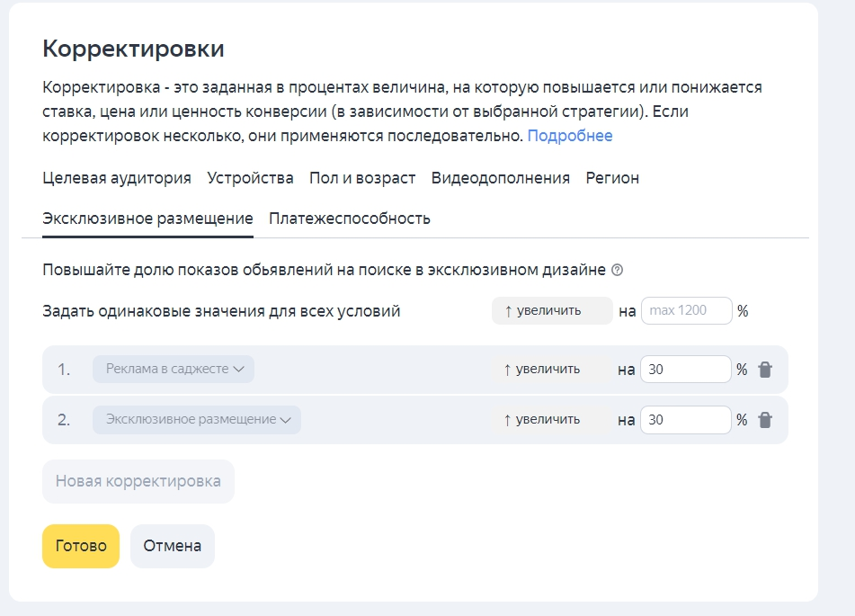Cancel with the Отмена button
The height and width of the screenshot is (616, 855).
[x=173, y=546]
